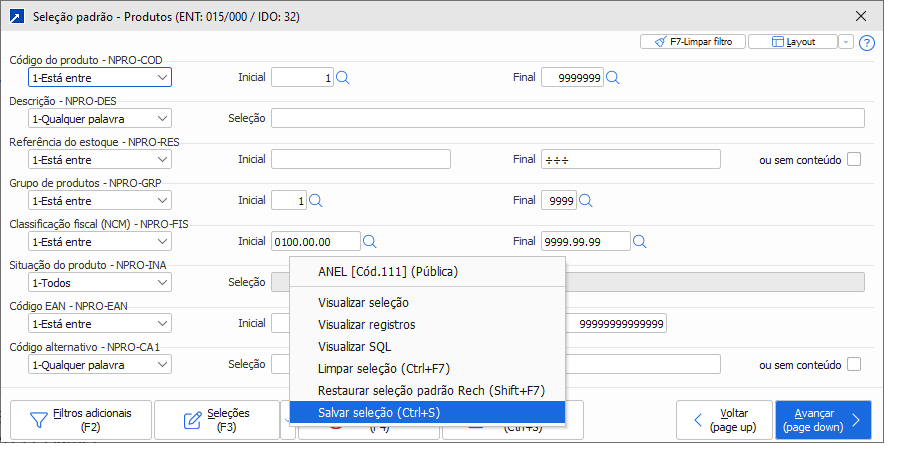Open the help question mark icon
898x450 pixels.
click(x=867, y=43)
